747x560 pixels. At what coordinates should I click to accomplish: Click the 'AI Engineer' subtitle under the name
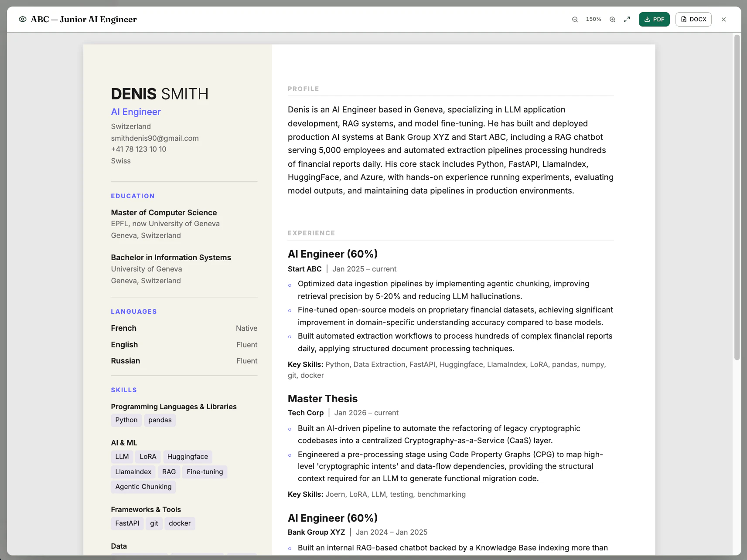tap(136, 112)
